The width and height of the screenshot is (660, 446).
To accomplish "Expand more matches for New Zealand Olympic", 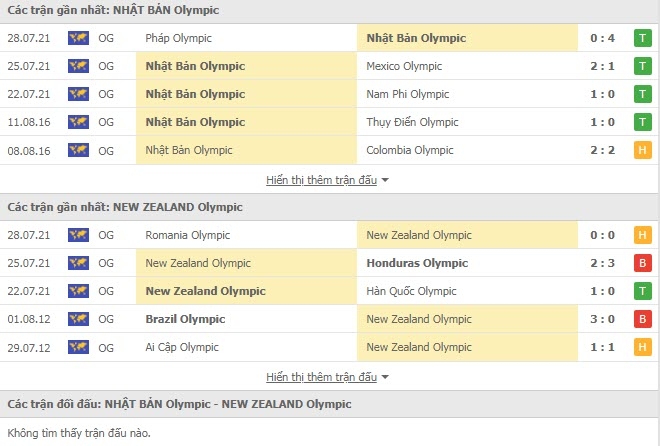I will click(327, 377).
